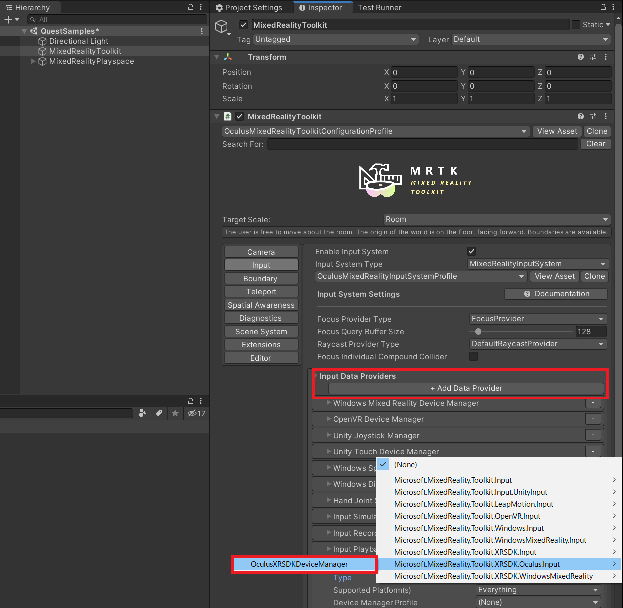Click the MixedRealityPlayspace object icon
This screenshot has width=623, height=608.
click(42, 62)
